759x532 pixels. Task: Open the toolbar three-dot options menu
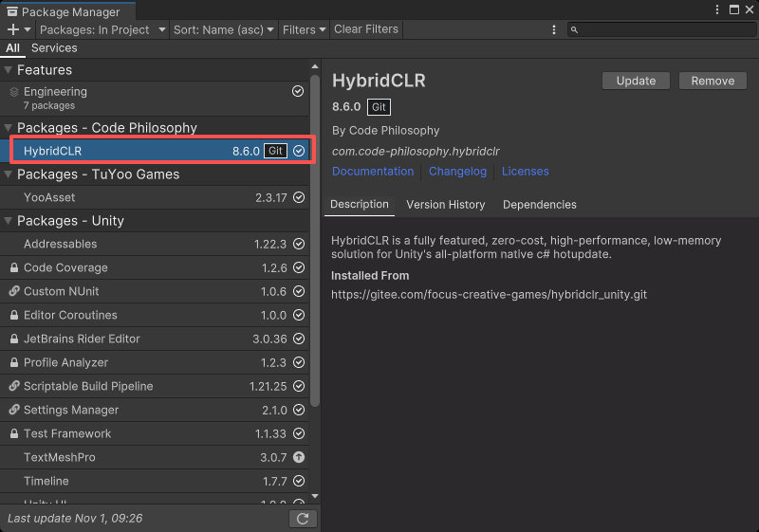coord(554,30)
